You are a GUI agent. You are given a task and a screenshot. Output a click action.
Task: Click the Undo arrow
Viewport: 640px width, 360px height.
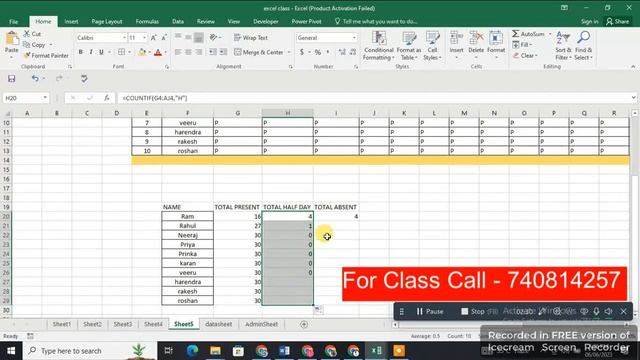point(35,78)
